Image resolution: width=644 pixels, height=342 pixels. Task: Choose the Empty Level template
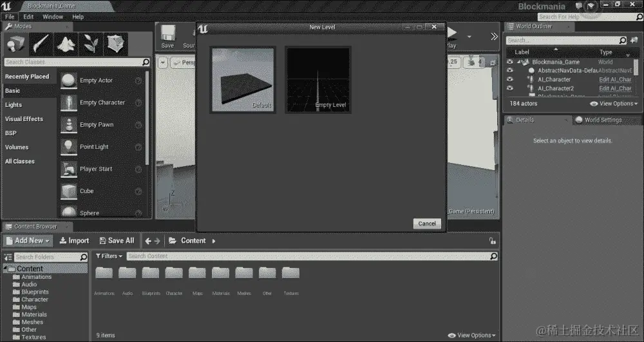click(318, 80)
